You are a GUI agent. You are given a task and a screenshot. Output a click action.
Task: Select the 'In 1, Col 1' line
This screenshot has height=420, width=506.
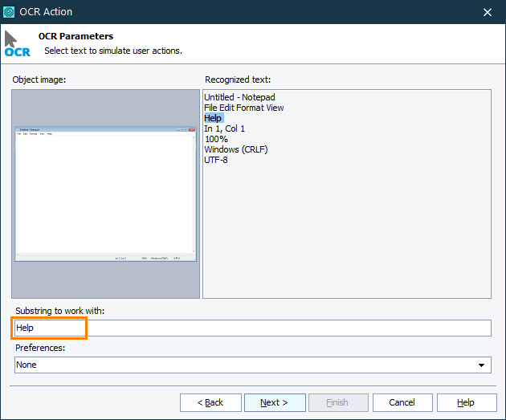pyautogui.click(x=224, y=129)
